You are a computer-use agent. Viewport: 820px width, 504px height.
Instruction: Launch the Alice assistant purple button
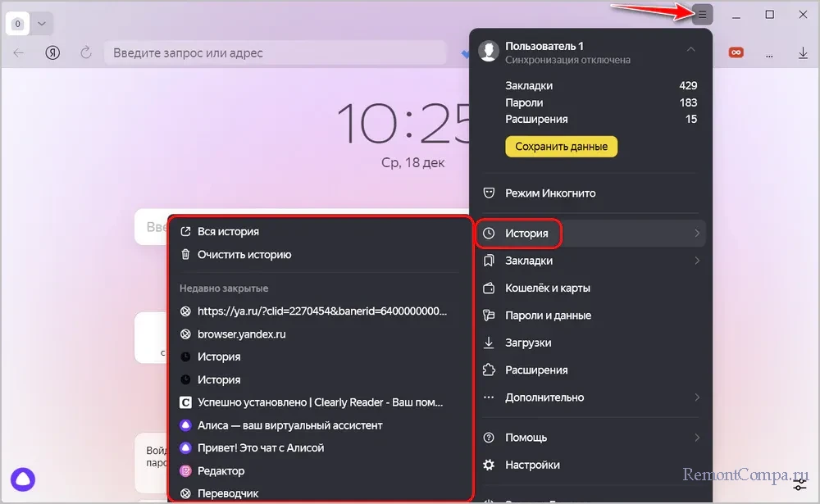[23, 479]
